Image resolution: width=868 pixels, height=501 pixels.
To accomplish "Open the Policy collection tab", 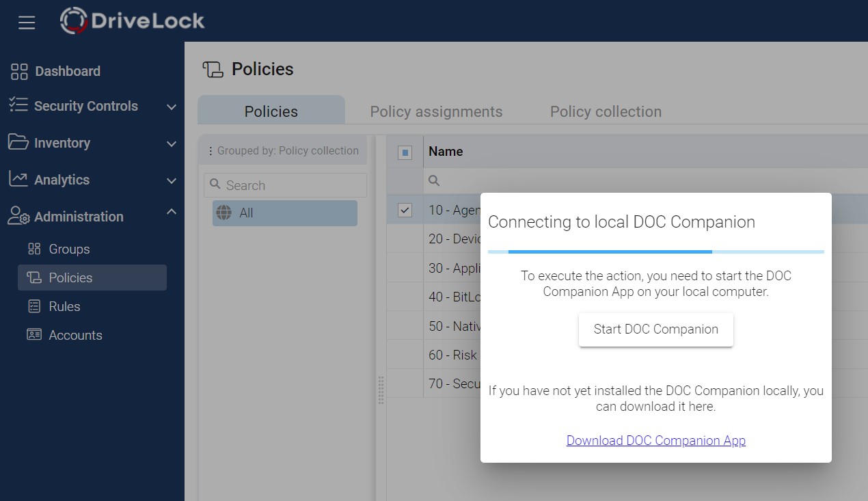I will click(x=606, y=111).
